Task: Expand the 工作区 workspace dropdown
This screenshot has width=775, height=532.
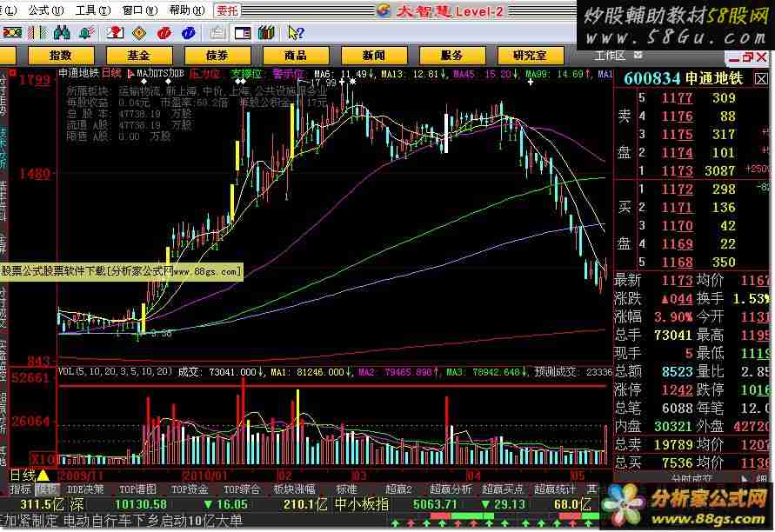Action: click(x=638, y=56)
